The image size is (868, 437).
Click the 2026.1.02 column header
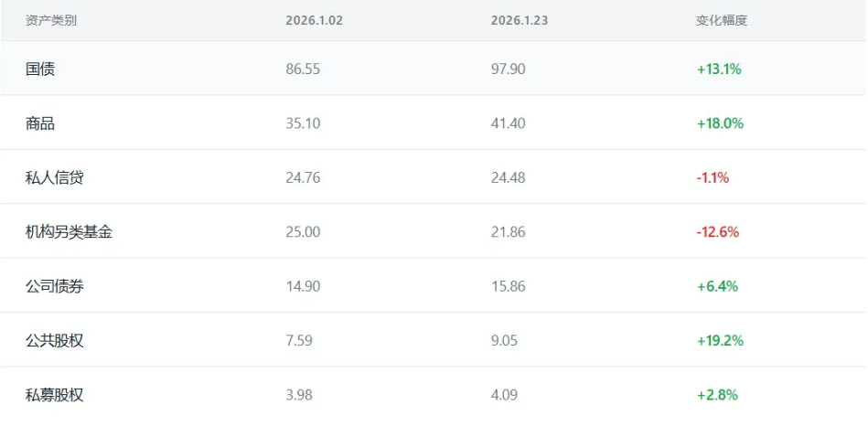pos(314,20)
